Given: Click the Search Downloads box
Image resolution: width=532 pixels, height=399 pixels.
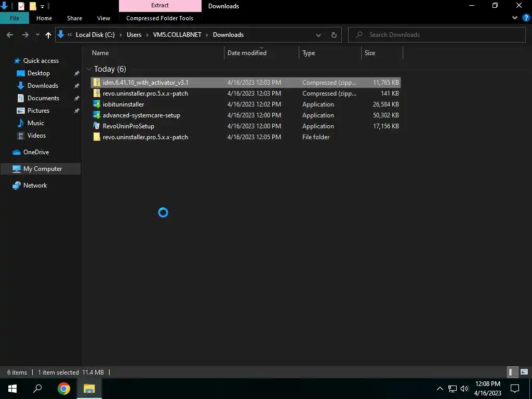Looking at the screenshot, I should tap(436, 35).
